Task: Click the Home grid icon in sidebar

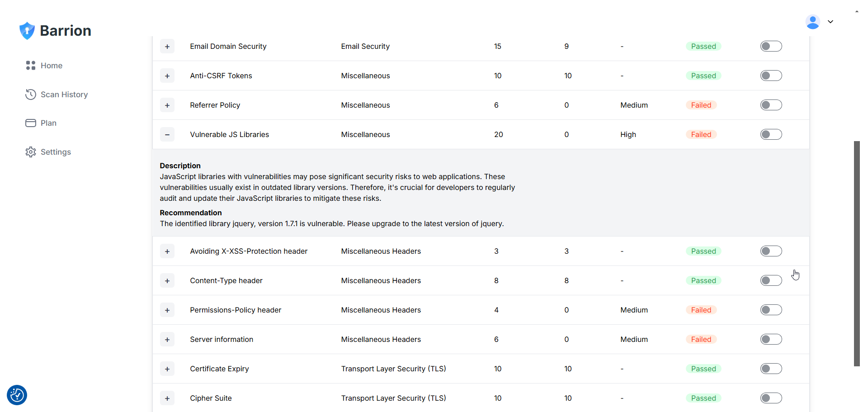Action: point(30,66)
